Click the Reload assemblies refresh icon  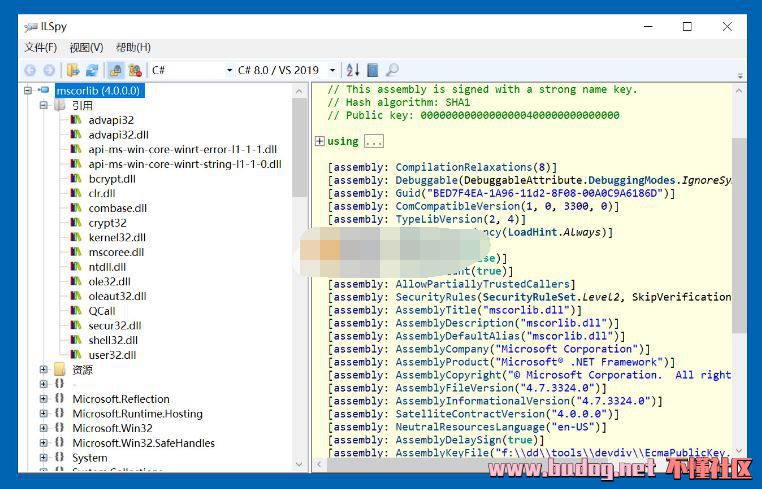pyautogui.click(x=92, y=70)
